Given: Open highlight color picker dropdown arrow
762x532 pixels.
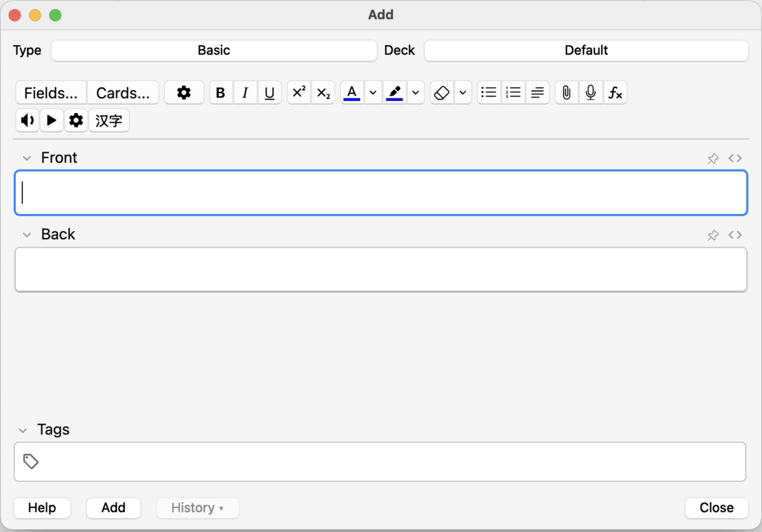Looking at the screenshot, I should tap(415, 93).
